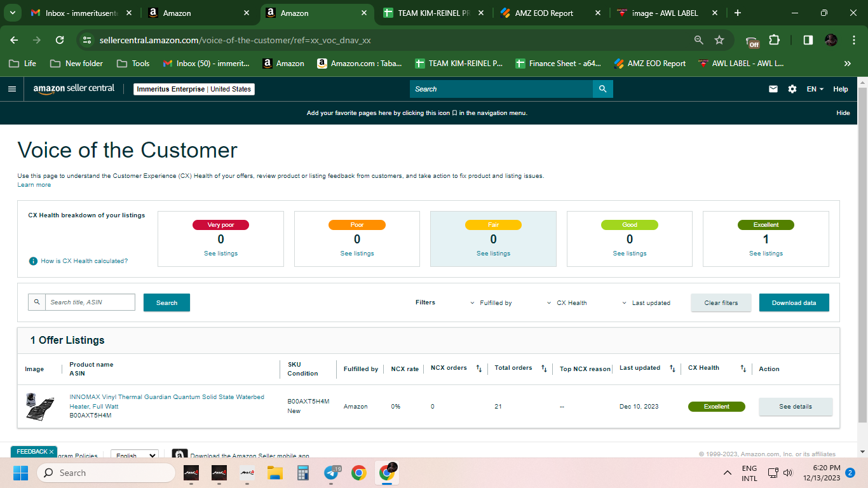This screenshot has width=868, height=488.
Task: Click the Immeritus Enterprise account switcher
Action: pos(194,89)
